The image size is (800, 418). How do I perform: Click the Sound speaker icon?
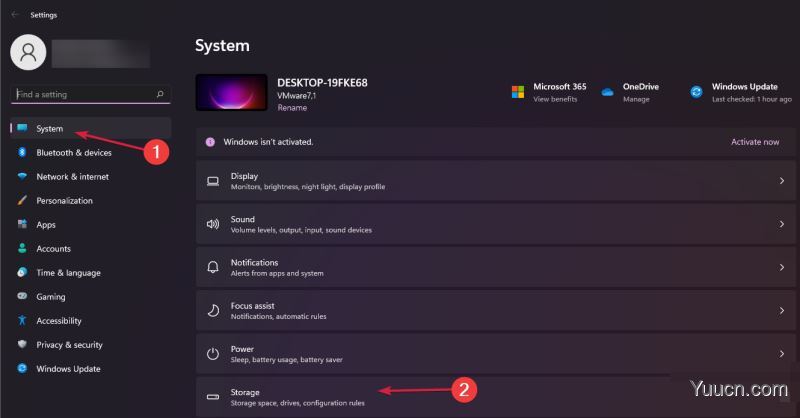point(213,224)
